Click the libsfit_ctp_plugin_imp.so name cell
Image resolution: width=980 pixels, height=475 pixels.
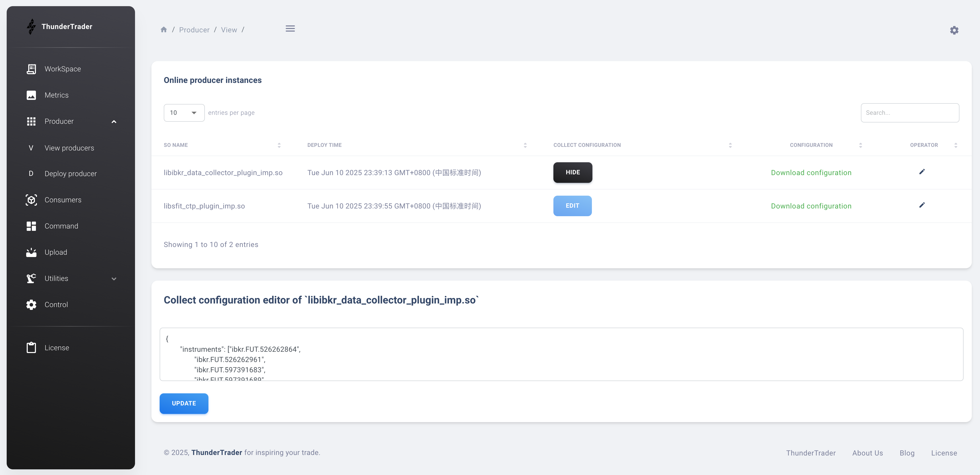tap(204, 206)
